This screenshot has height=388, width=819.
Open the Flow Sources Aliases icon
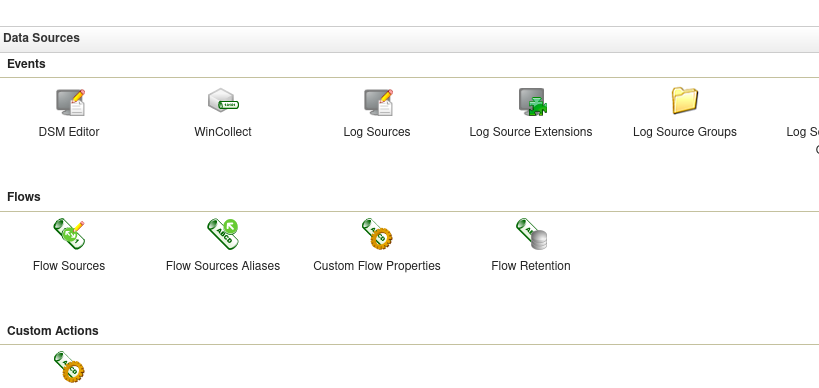point(223,233)
